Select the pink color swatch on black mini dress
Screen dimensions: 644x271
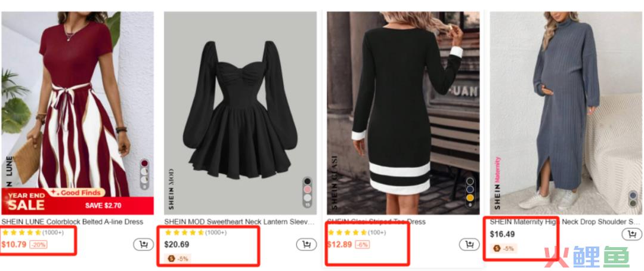307,190
